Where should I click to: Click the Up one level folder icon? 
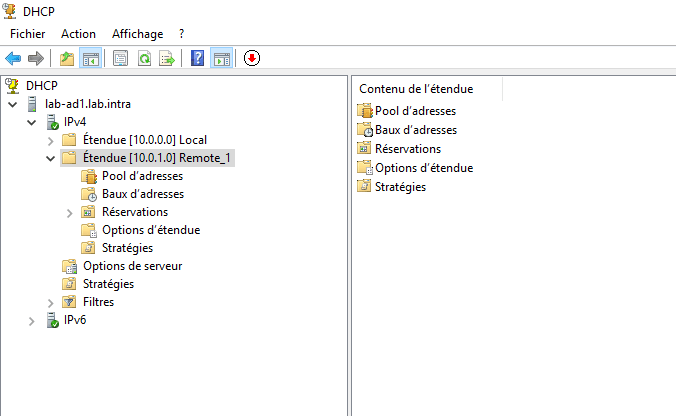click(x=67, y=58)
